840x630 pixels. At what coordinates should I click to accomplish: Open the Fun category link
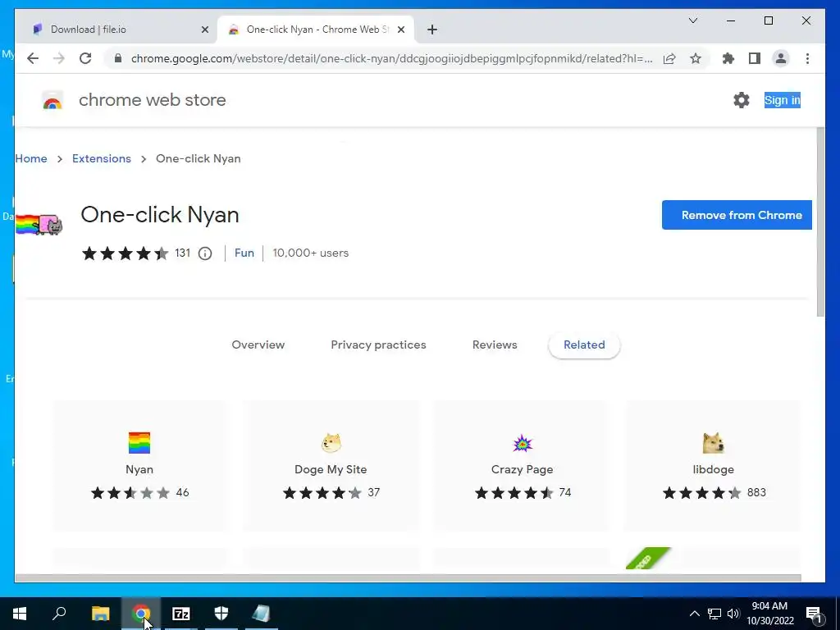coord(244,253)
